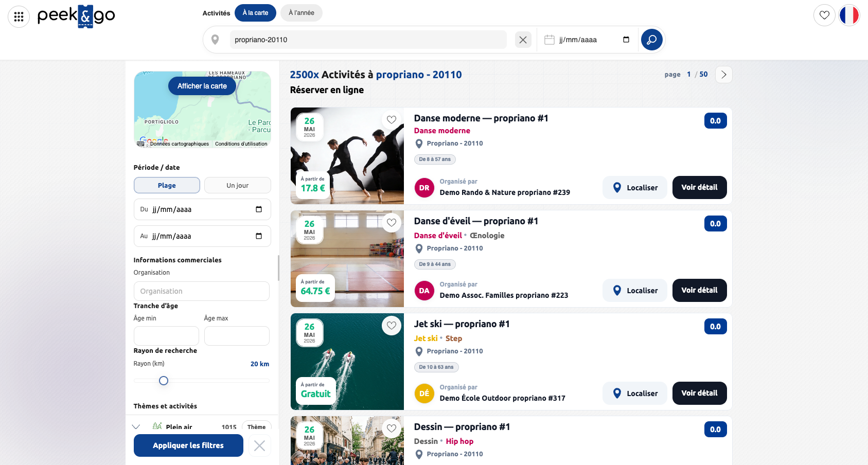Screen dimensions: 868x465
Task: Favorite the Dessin activity
Action: [392, 428]
